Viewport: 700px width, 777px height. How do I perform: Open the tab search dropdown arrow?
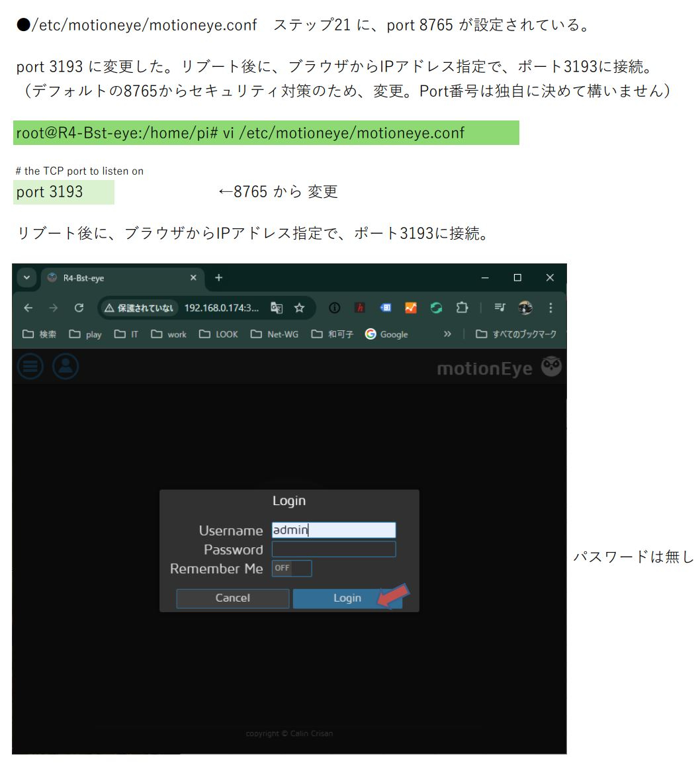pyautogui.click(x=26, y=279)
